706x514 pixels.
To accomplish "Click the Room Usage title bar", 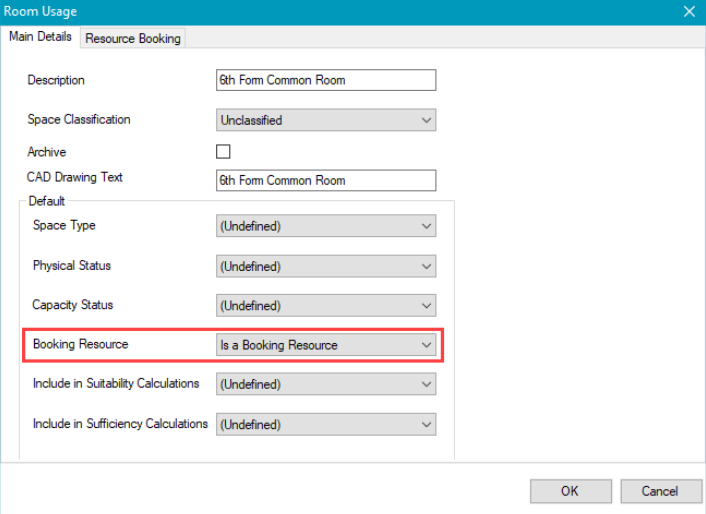I will point(300,12).
